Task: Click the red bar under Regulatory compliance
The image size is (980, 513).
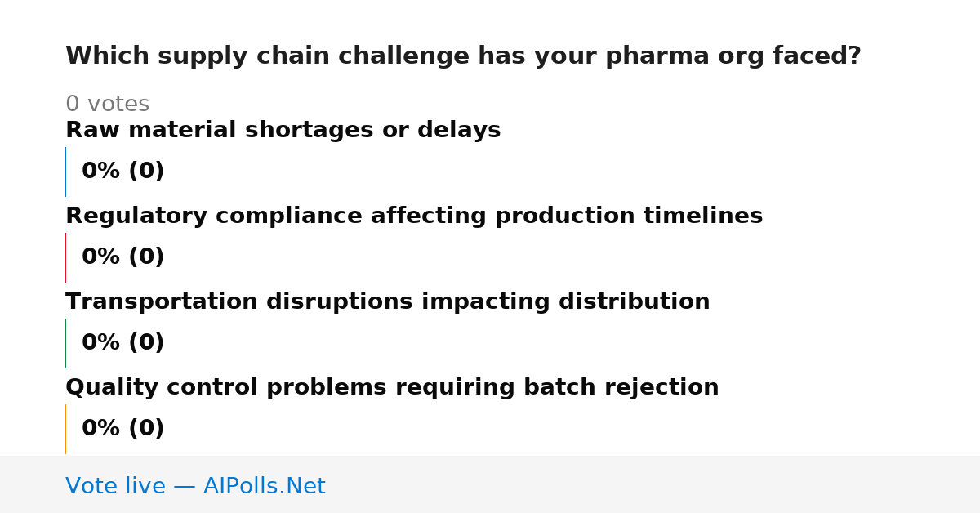Action: click(x=65, y=257)
